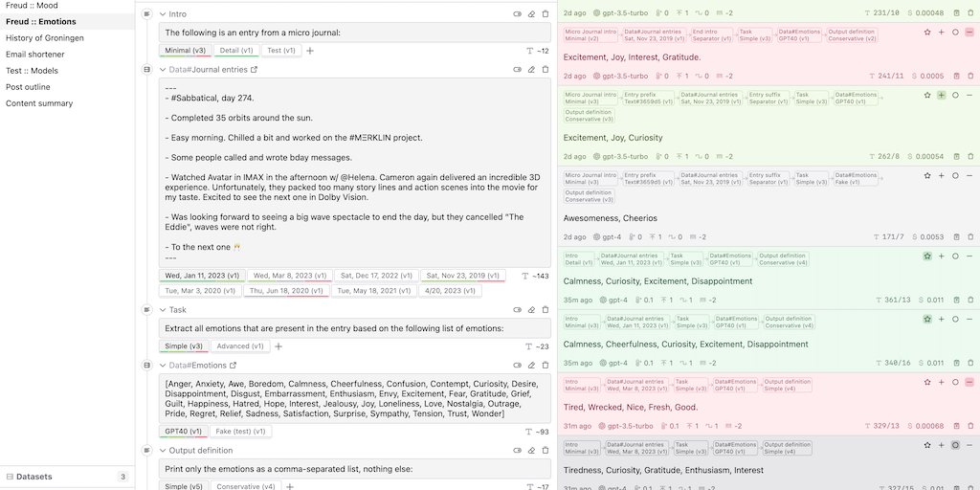Delete the 'Tired, Wrecked, Nice, Fresh, Good.' result
The image size is (980, 490).
(x=970, y=426)
